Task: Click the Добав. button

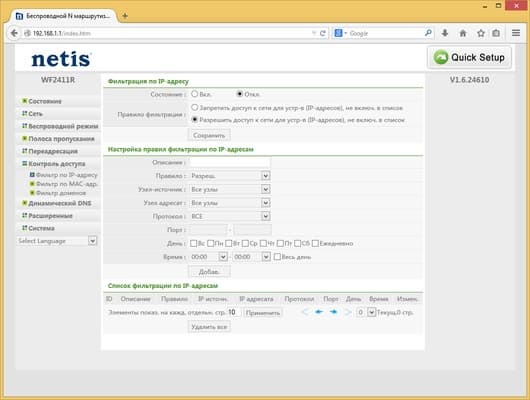Action: coord(209,272)
